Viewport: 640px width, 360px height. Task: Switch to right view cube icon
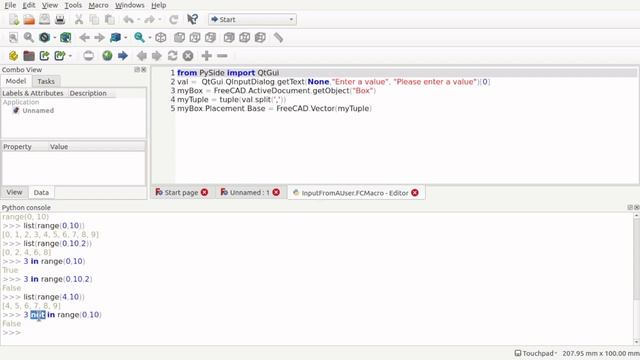coord(210,38)
